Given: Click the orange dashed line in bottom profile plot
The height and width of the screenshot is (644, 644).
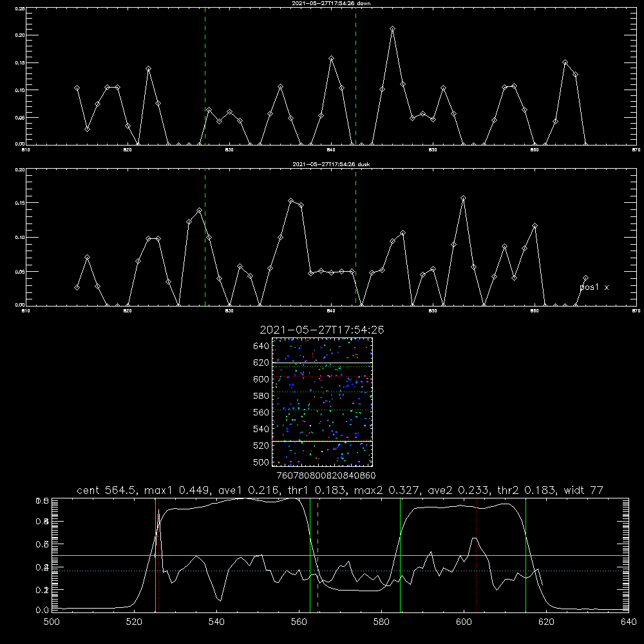Looking at the screenshot, I should coord(318,555).
